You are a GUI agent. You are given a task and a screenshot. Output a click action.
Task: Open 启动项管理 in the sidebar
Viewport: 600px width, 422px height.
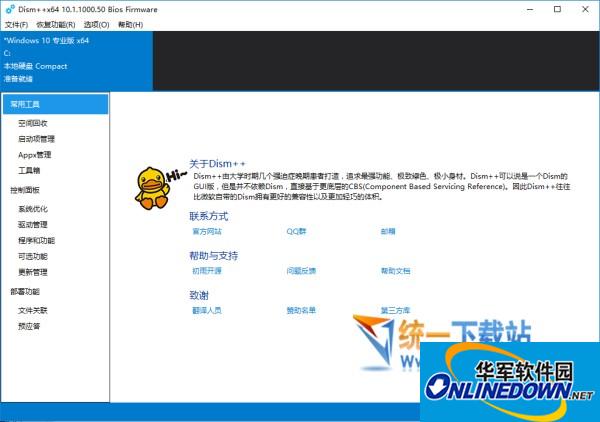(x=36, y=139)
